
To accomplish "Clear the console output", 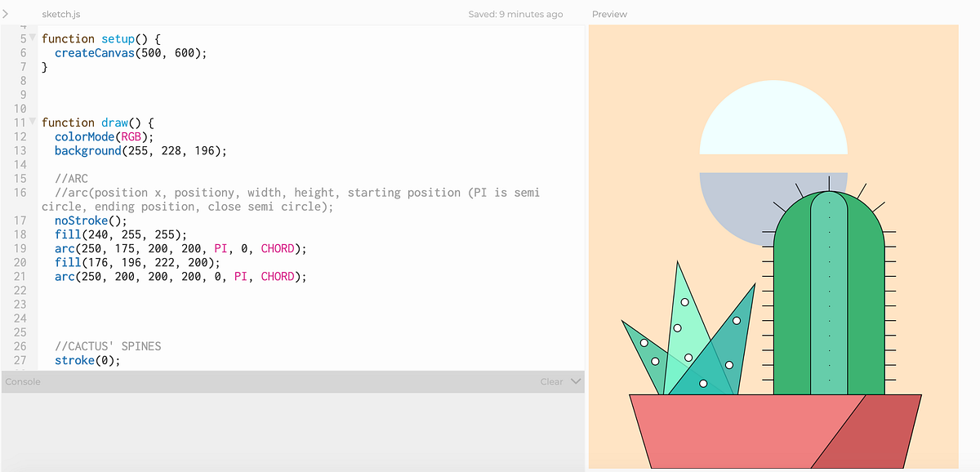I will click(550, 381).
